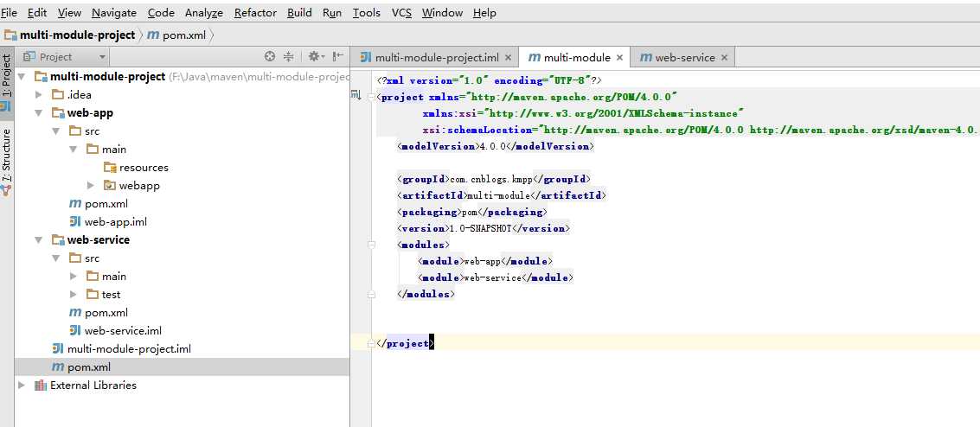This screenshot has width=980, height=427.
Task: Collapse the src folder under web-app
Action: [x=56, y=131]
